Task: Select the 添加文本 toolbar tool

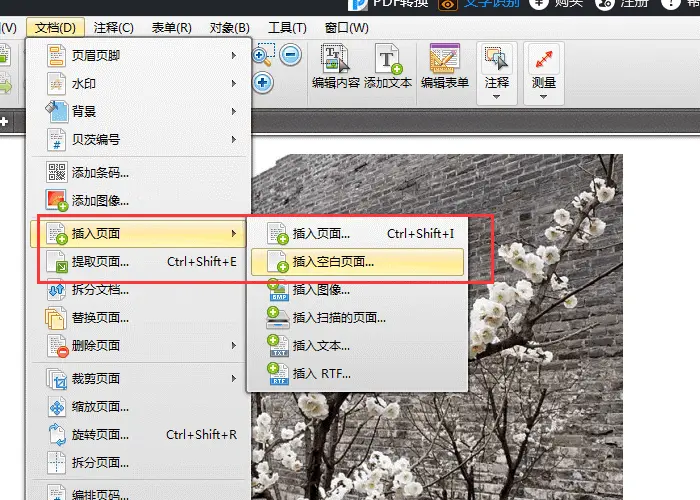Action: pos(388,67)
